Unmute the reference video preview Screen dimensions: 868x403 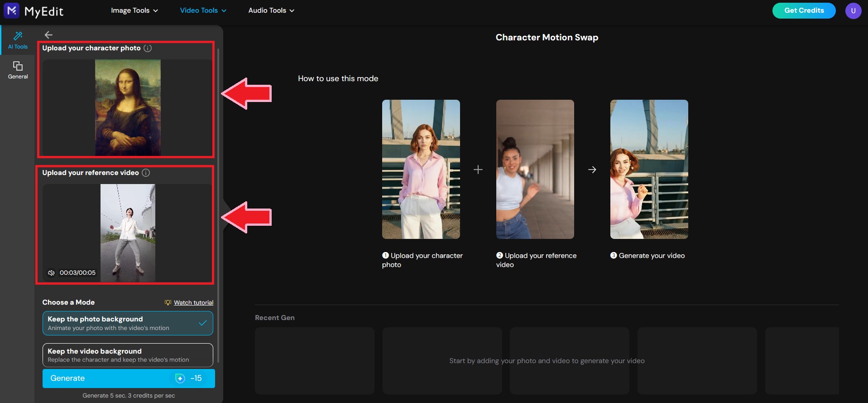(x=51, y=272)
